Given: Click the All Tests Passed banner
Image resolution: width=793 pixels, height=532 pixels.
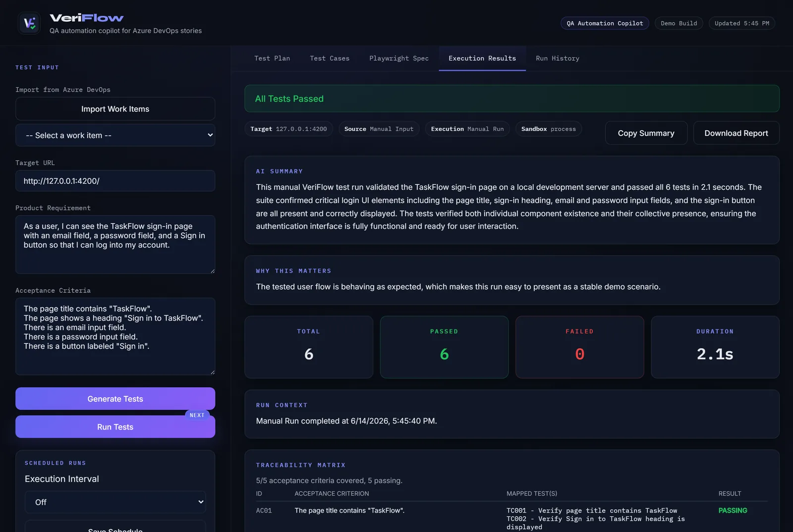Looking at the screenshot, I should (x=512, y=99).
